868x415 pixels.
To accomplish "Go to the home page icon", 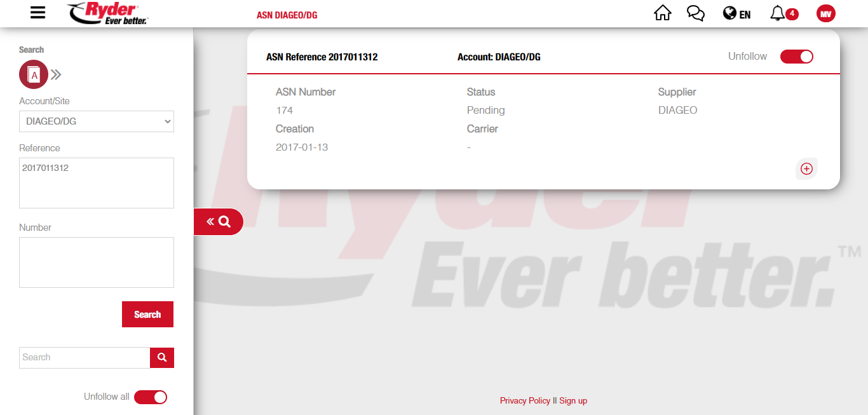I will tap(662, 13).
